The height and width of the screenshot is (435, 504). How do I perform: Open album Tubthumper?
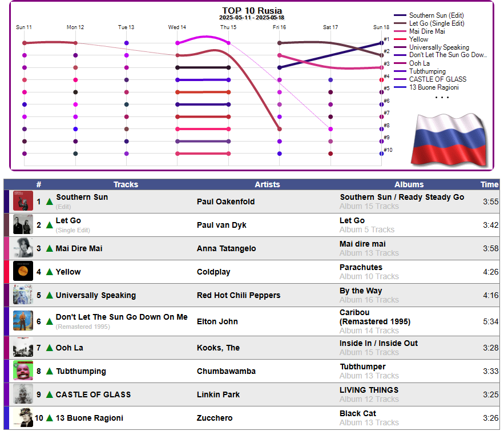[362, 367]
